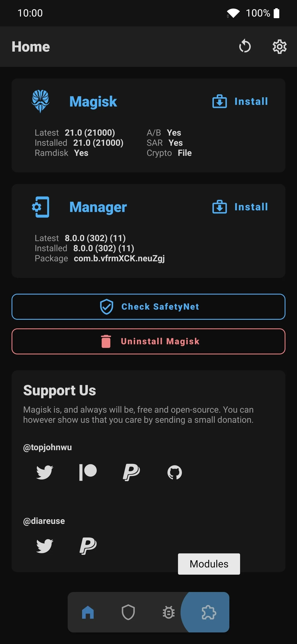Viewport: 297px width, 644px height.
Task: Switch to the Logs bug tab
Action: [x=169, y=612]
